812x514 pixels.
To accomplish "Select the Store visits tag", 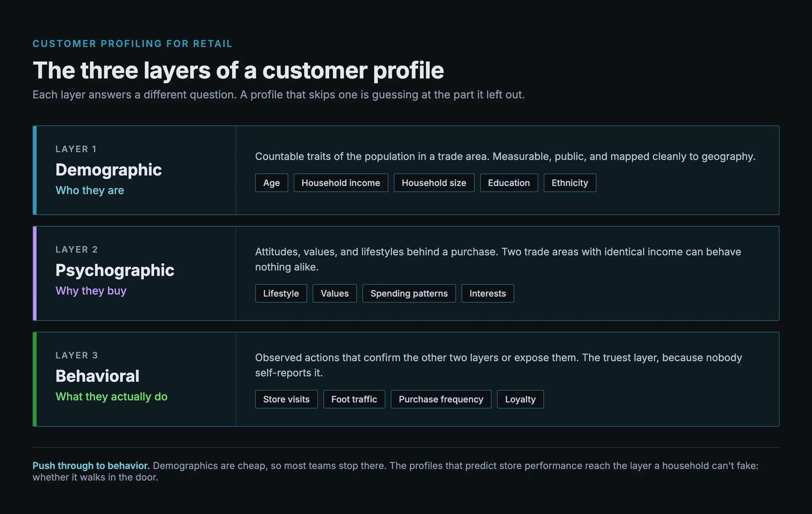I will click(x=286, y=399).
